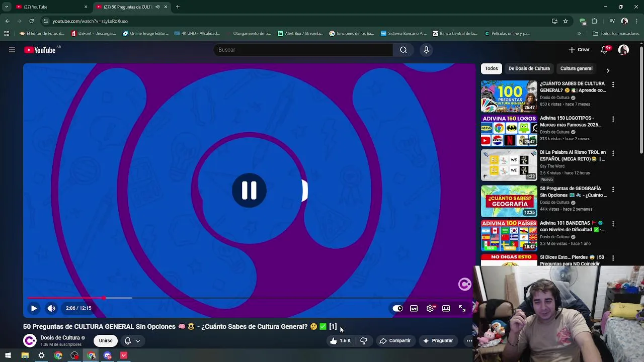Open Settings gear in taskbar
The width and height of the screenshot is (644, 362).
coord(41,355)
